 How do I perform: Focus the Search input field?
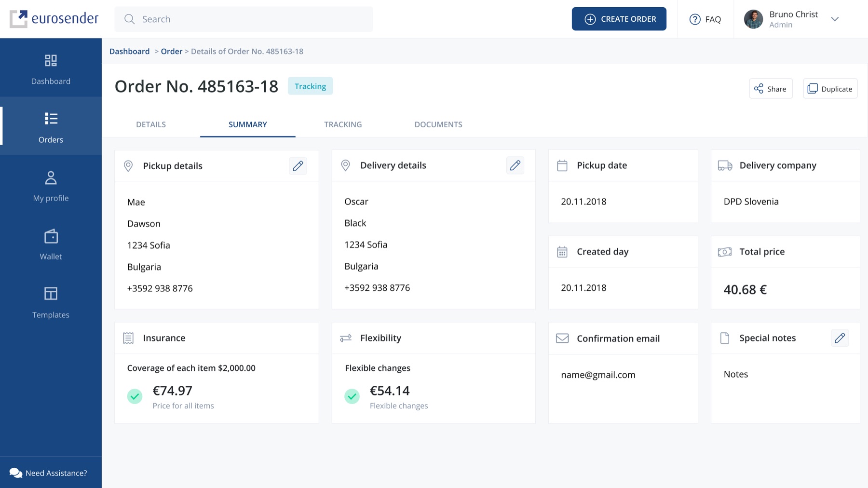pos(244,19)
